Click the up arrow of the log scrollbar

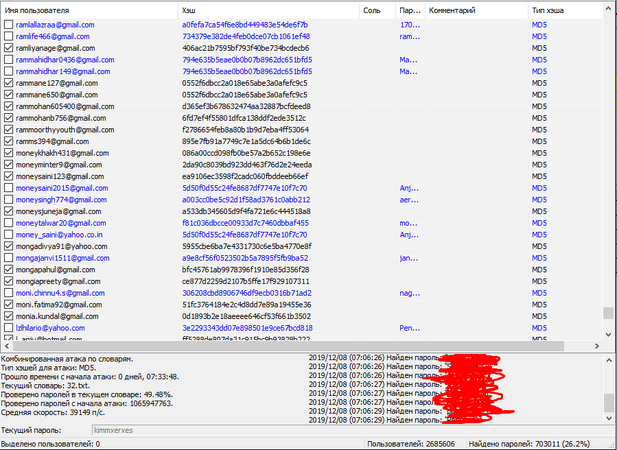(608, 360)
